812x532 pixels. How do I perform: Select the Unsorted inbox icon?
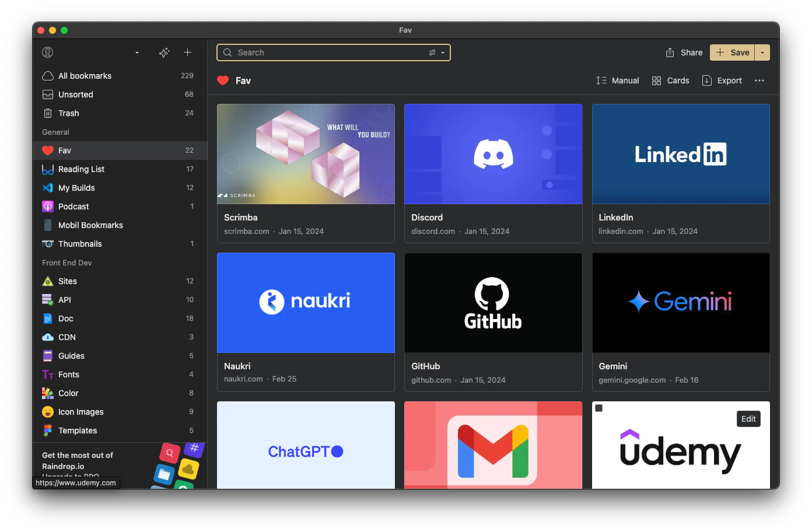pos(48,94)
